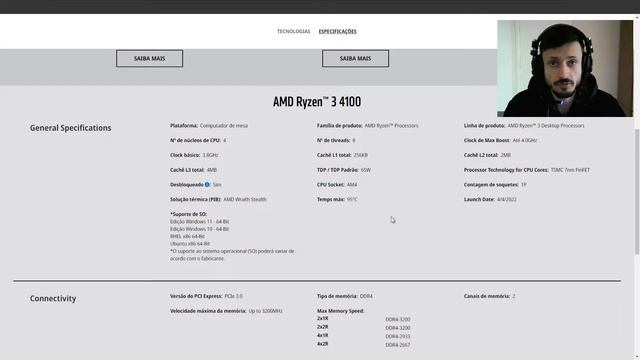Viewport: 640px width, 360px height.
Task: Click the Tipo de memória DDR4 entry
Action: [345, 296]
